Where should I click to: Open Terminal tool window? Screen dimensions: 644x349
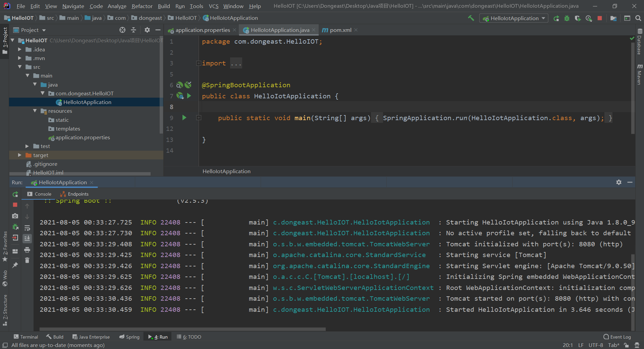click(x=25, y=337)
